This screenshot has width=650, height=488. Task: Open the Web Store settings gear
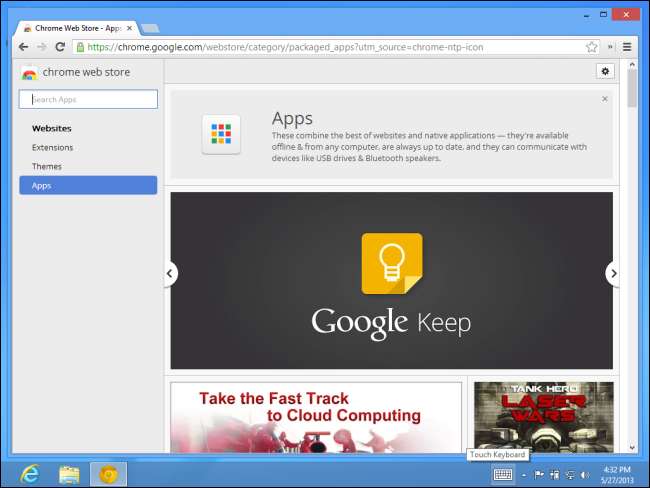point(604,71)
